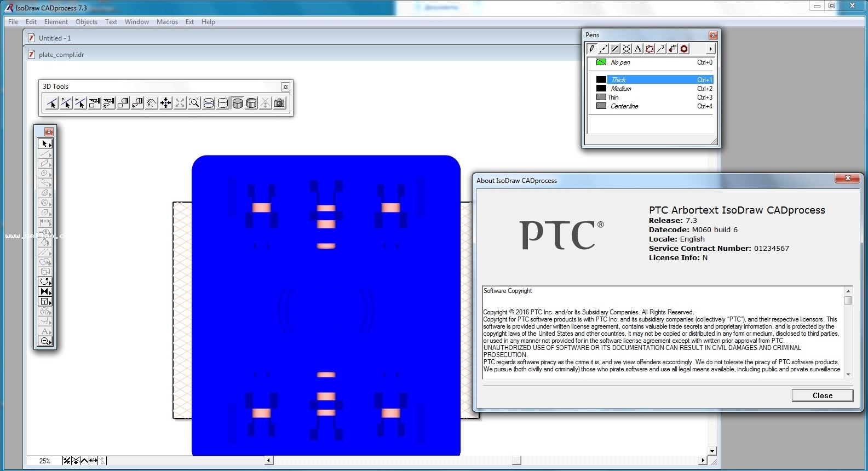
Task: Select the dimension tool in toolbox
Action: click(45, 223)
